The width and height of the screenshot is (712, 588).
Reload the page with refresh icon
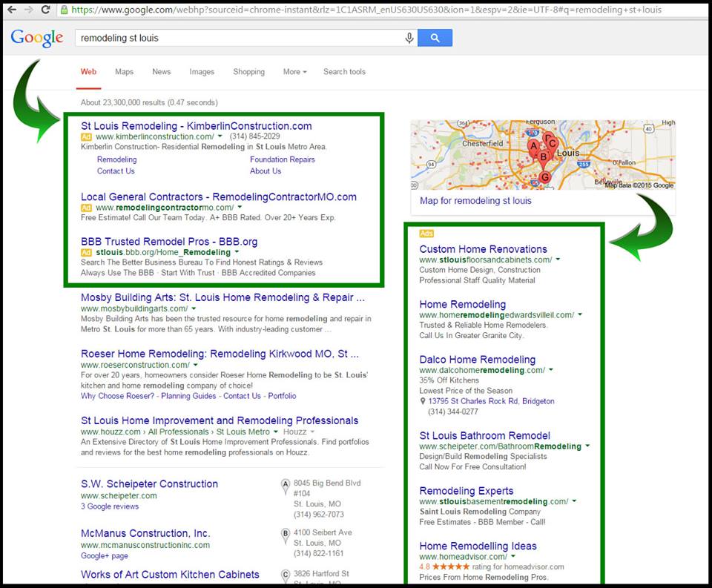click(46, 10)
